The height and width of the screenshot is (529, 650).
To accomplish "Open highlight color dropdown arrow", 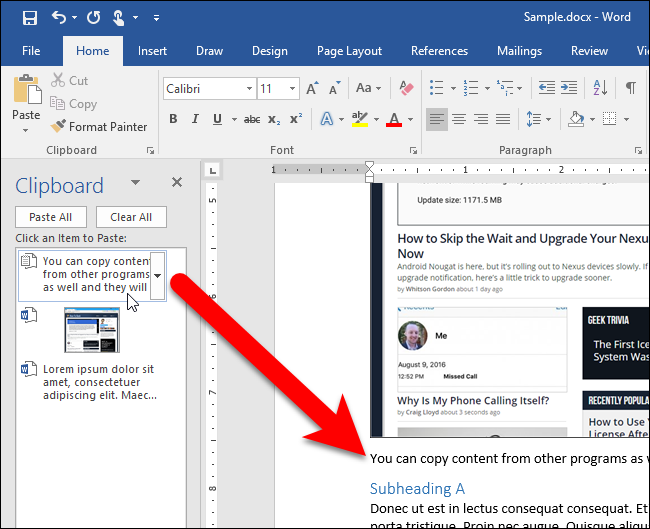I will pyautogui.click(x=376, y=119).
